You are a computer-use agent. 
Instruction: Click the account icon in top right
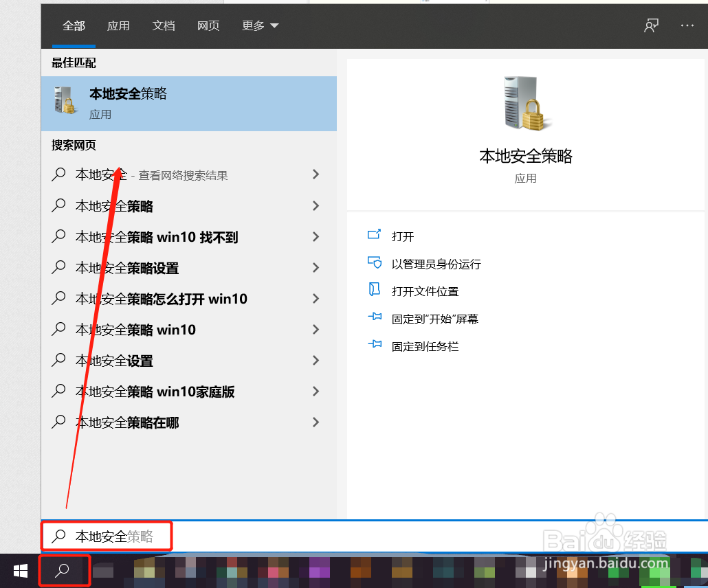pyautogui.click(x=650, y=25)
